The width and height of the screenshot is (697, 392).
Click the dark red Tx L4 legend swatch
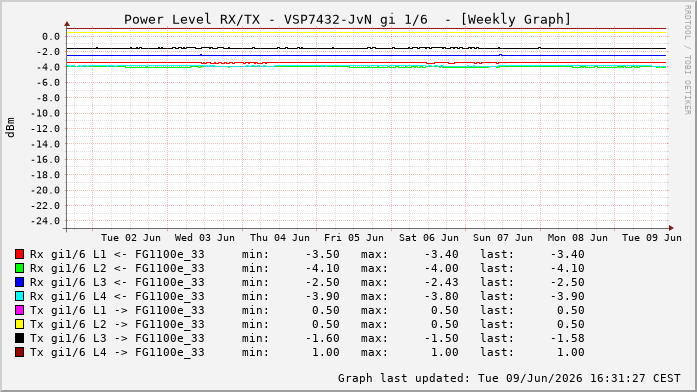[x=19, y=352]
